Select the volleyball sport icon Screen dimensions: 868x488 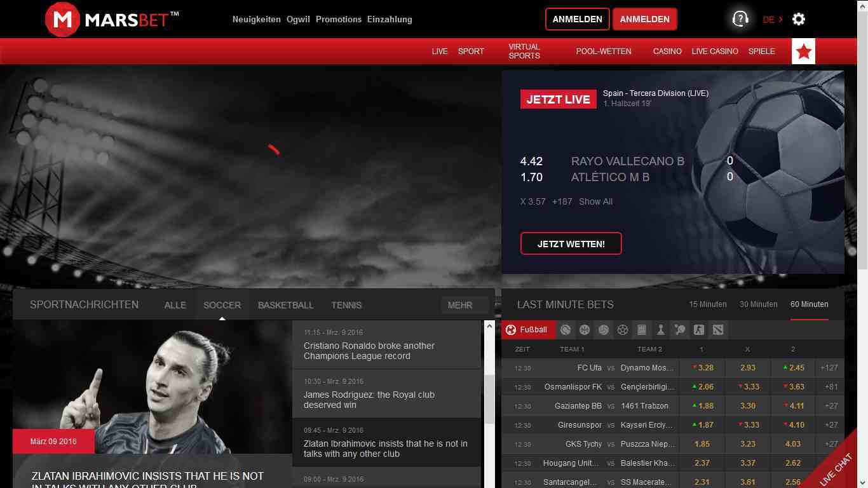pos(604,330)
